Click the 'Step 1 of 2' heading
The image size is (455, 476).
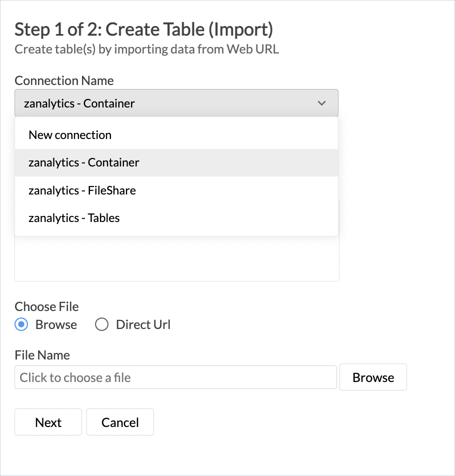(144, 29)
